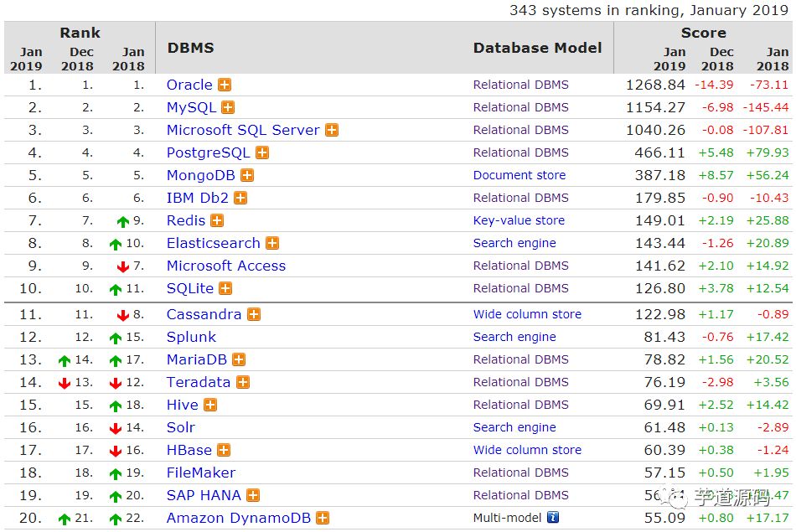Image resolution: width=796 pixels, height=532 pixels.
Task: Click the plus icon next to PostgreSQL
Action: coord(262,152)
